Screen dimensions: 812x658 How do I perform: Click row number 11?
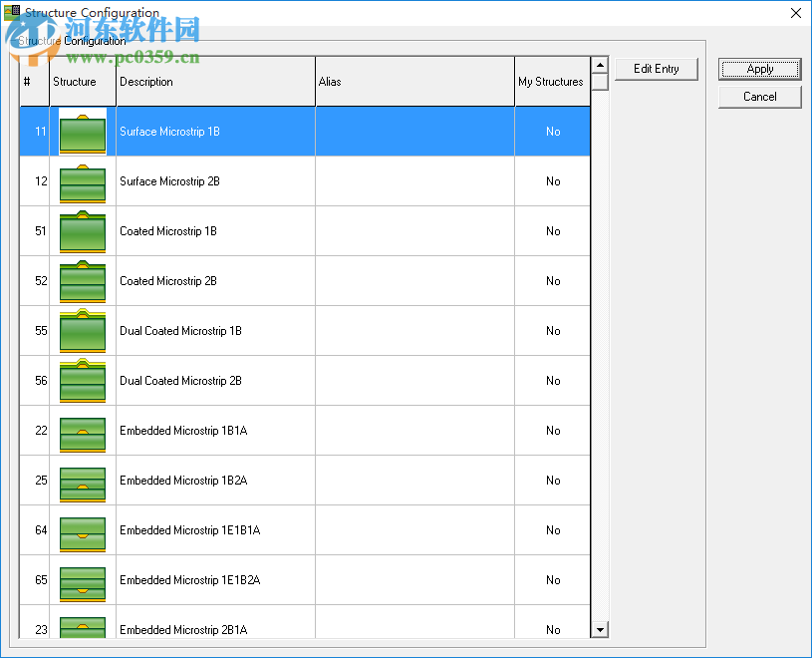[41, 132]
